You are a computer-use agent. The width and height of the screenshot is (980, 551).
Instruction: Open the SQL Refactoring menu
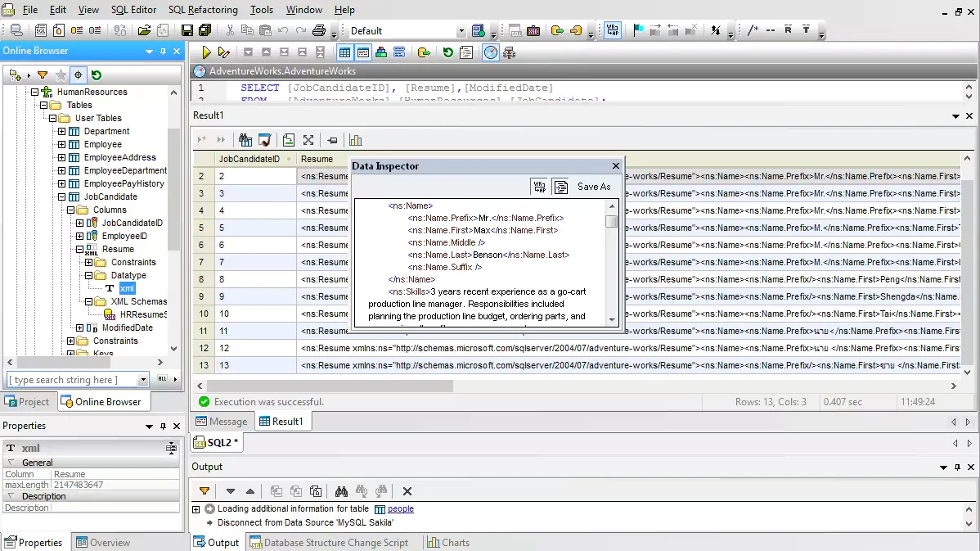click(x=203, y=10)
